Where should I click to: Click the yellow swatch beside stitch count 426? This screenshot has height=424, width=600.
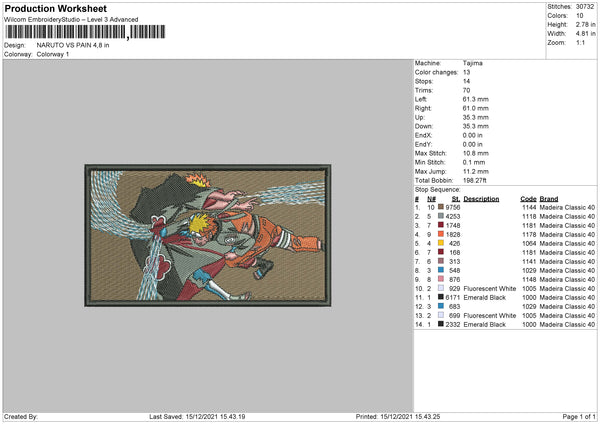click(441, 243)
